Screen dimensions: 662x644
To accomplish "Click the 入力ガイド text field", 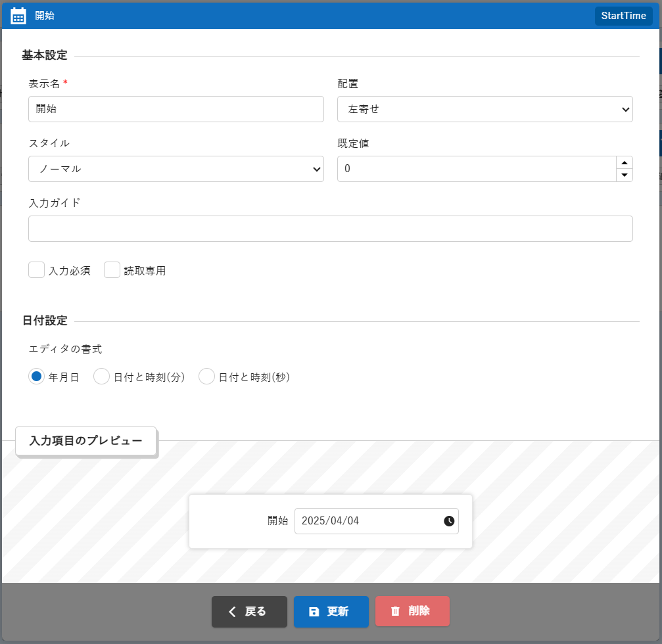I will click(x=330, y=229).
